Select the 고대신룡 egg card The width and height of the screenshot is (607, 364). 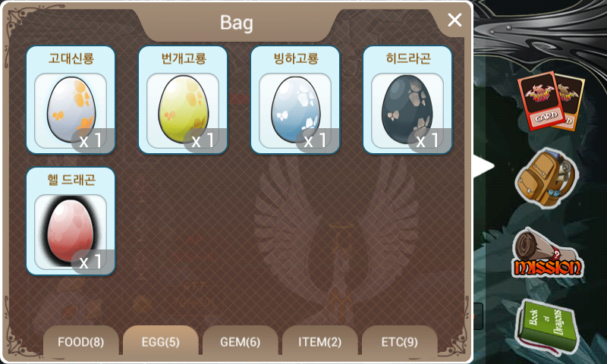(71, 100)
